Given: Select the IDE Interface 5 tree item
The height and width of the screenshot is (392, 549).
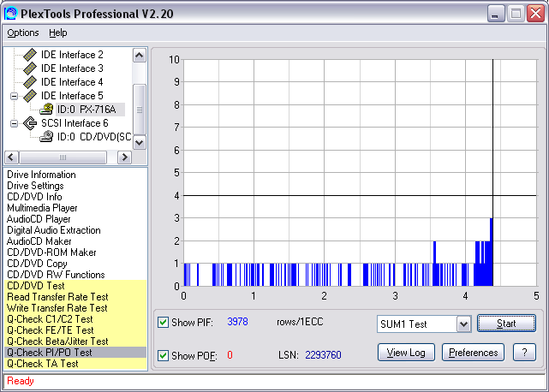Looking at the screenshot, I should [x=72, y=96].
